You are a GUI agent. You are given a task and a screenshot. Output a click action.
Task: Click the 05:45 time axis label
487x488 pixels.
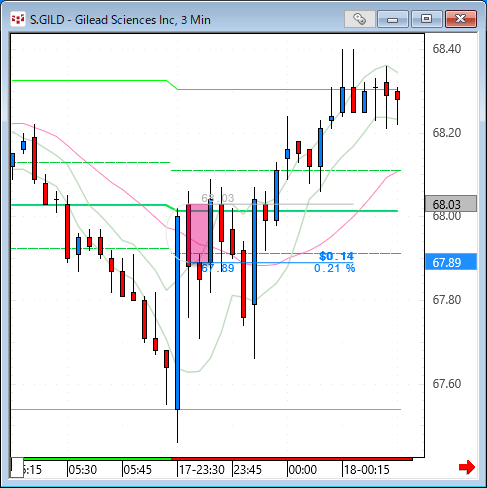pyautogui.click(x=137, y=470)
